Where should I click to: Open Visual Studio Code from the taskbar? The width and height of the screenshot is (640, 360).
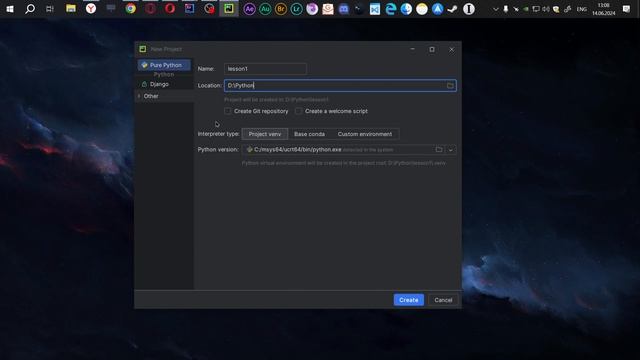coord(375,9)
